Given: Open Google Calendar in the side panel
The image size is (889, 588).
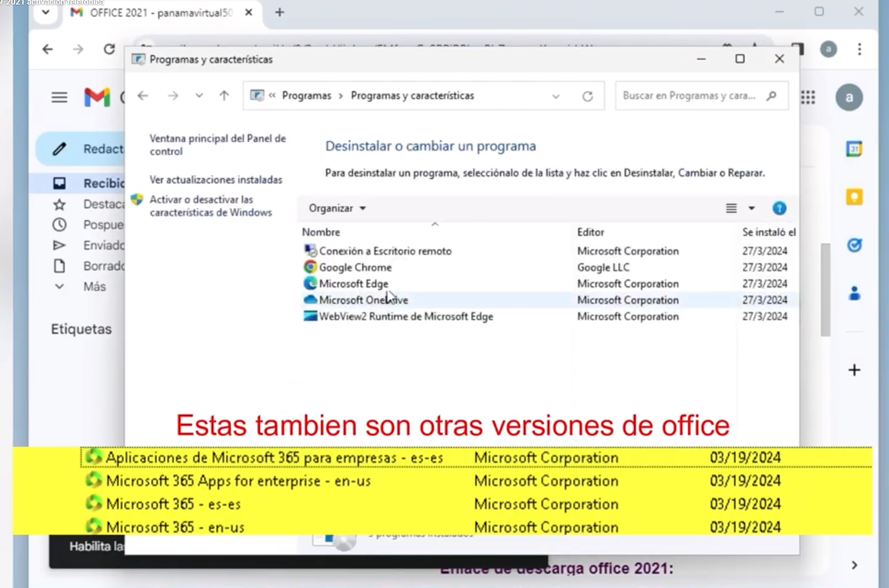Looking at the screenshot, I should 854,149.
